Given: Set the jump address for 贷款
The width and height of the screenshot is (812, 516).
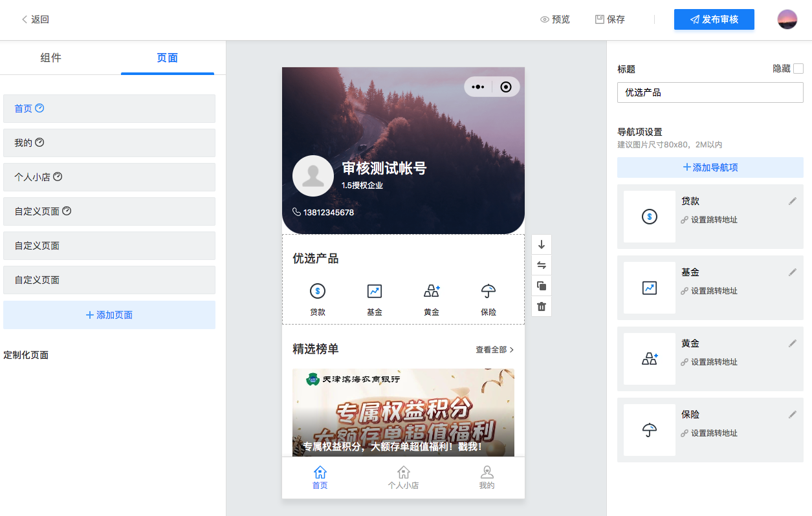Looking at the screenshot, I should click(x=709, y=220).
